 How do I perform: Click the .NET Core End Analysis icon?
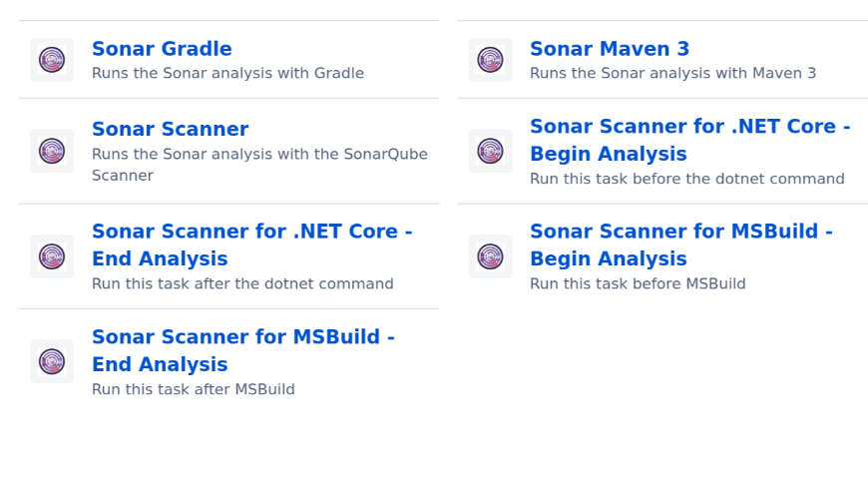[52, 256]
